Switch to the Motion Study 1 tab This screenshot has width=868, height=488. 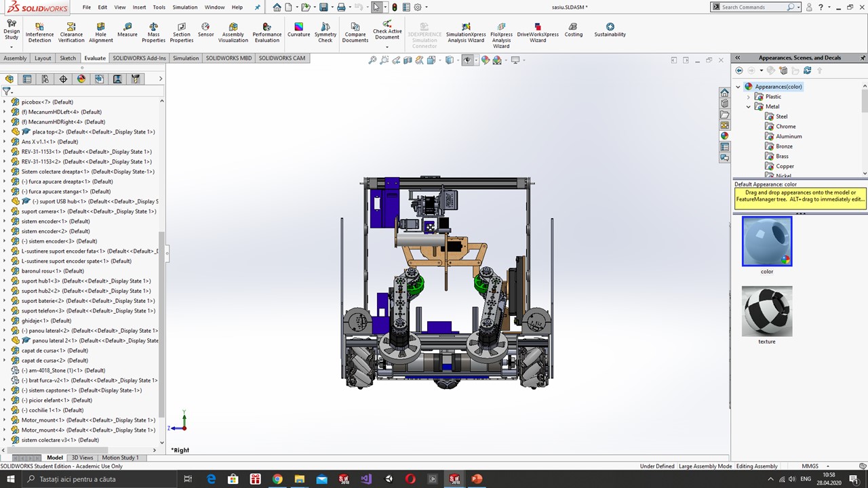120,457
